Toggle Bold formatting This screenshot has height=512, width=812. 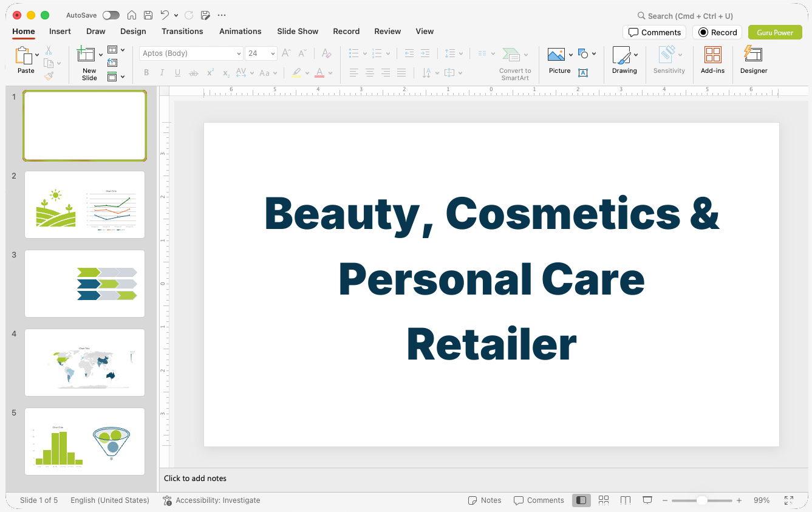pos(146,73)
